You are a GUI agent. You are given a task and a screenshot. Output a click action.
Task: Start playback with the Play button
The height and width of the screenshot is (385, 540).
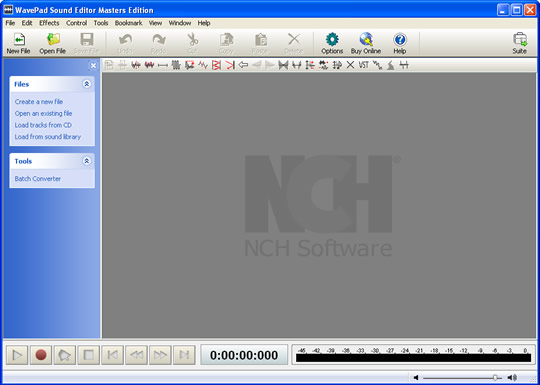tap(17, 355)
